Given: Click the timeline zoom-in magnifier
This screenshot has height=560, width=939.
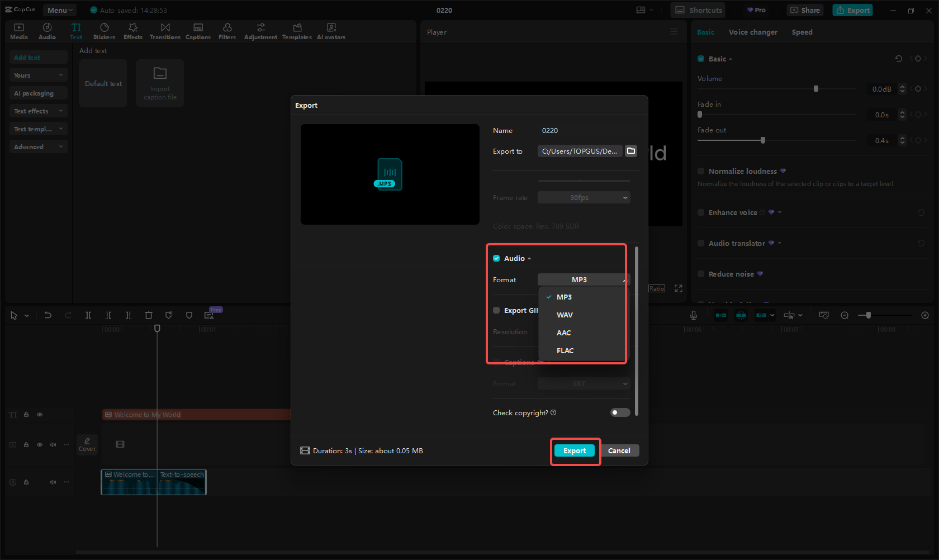Looking at the screenshot, I should coord(925,315).
